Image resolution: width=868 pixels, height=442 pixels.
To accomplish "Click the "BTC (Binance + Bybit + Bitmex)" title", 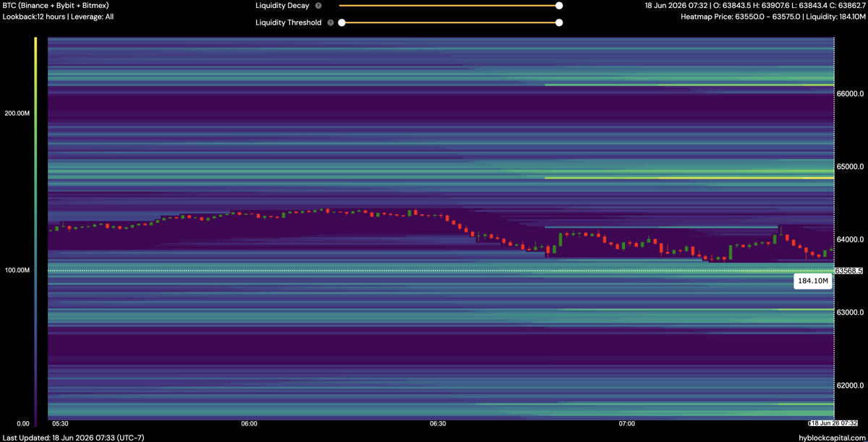I will pos(56,6).
